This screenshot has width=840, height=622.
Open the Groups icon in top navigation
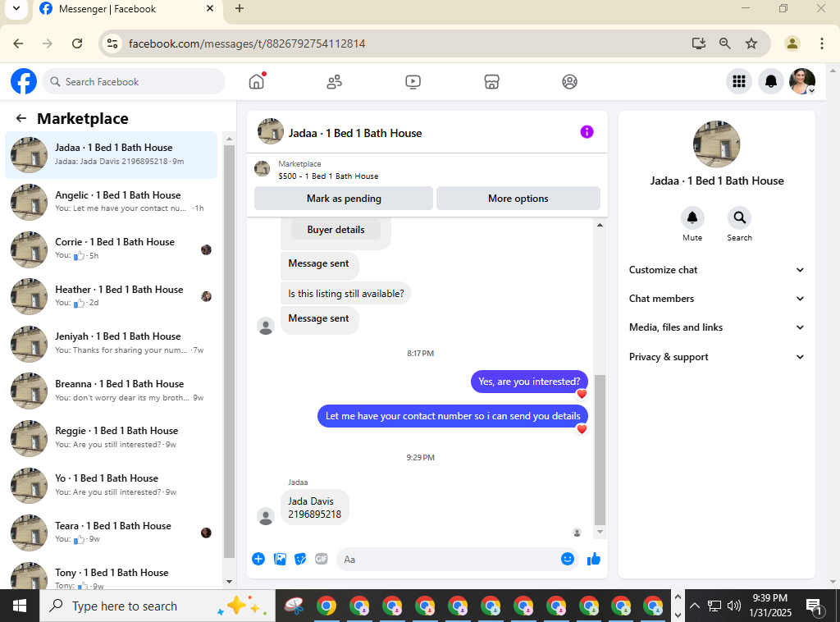click(x=569, y=81)
